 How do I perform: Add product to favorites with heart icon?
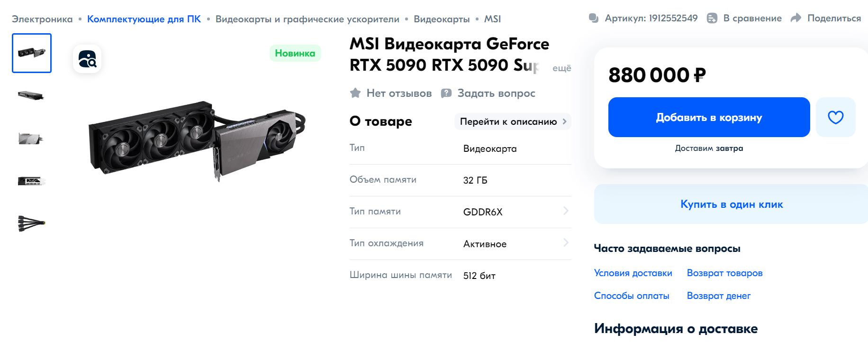click(835, 117)
